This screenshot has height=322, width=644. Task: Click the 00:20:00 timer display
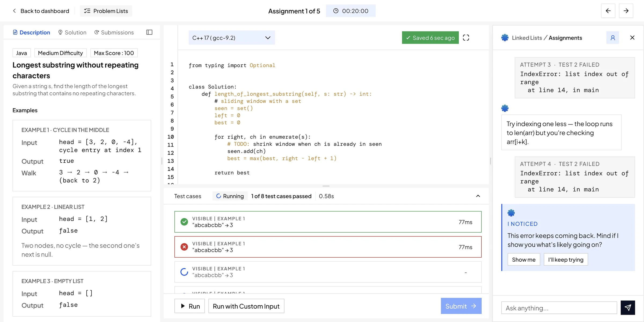coord(351,11)
